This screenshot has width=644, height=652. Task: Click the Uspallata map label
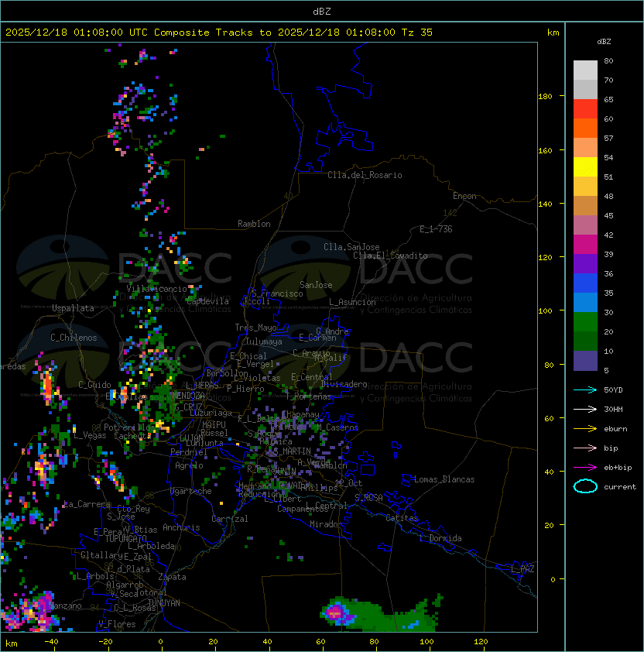tap(74, 308)
